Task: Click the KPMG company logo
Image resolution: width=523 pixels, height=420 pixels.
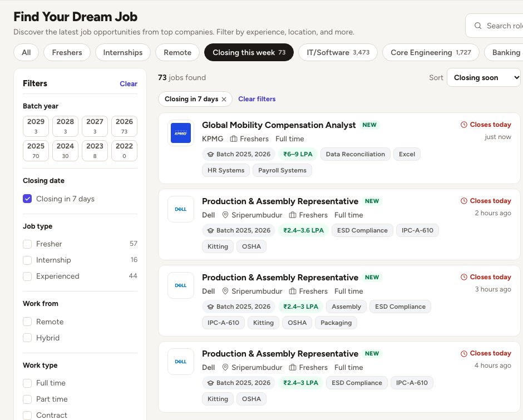Action: point(181,133)
